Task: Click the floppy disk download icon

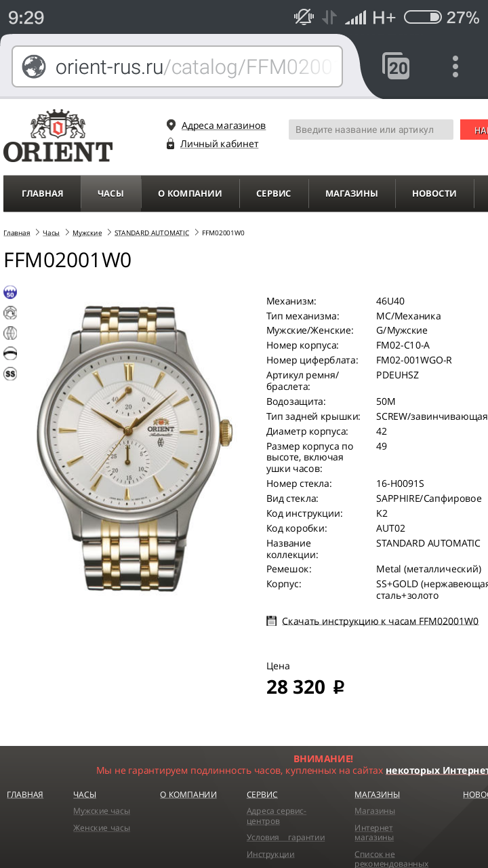Action: (272, 620)
